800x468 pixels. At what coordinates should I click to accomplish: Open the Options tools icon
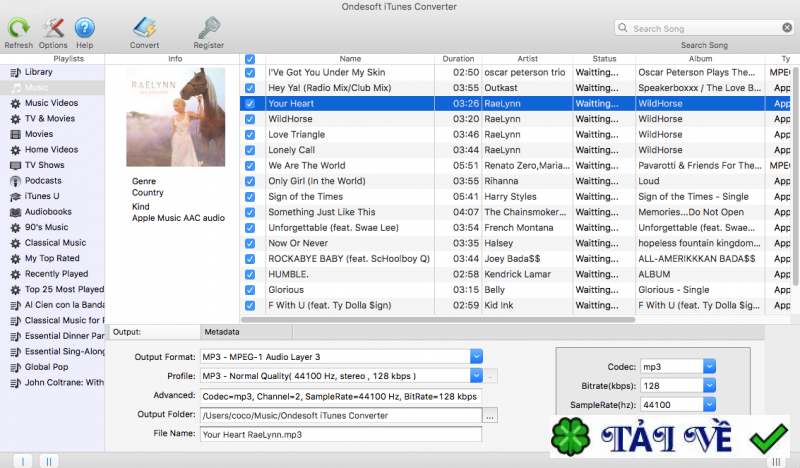click(53, 28)
